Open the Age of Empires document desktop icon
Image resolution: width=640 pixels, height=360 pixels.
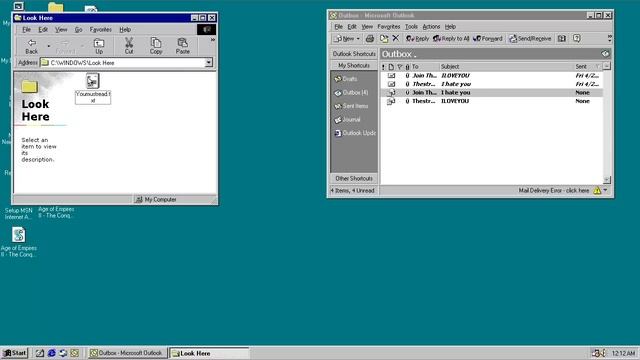coord(18,235)
